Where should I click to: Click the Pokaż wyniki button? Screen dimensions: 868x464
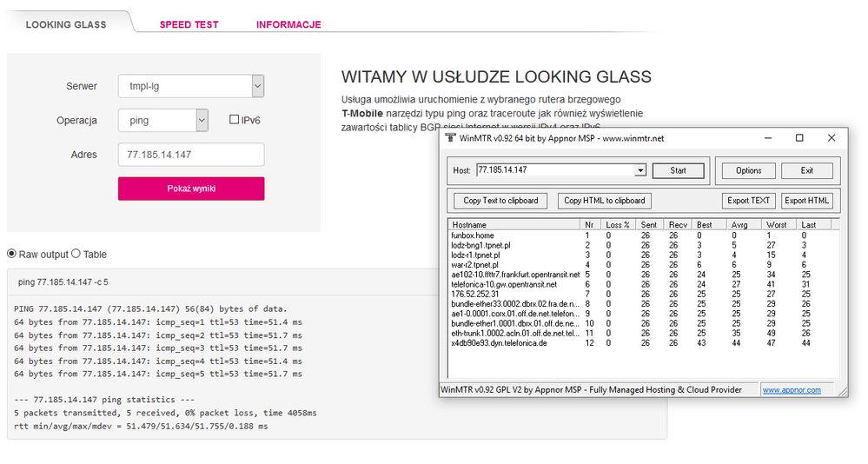point(191,189)
